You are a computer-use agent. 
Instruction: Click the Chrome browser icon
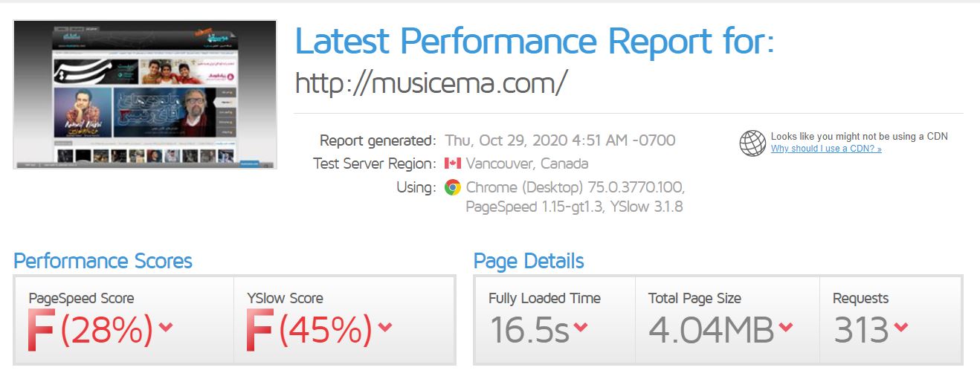click(453, 187)
